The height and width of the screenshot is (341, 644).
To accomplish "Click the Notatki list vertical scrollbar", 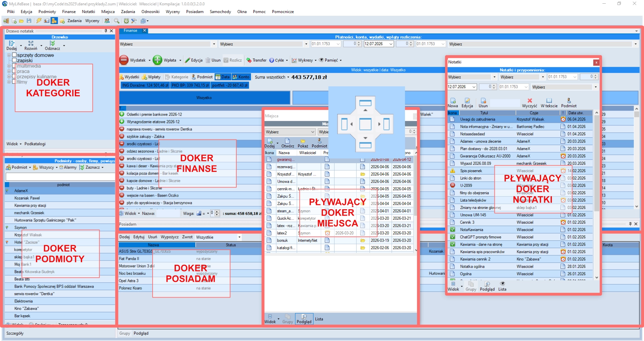I will click(x=597, y=195).
